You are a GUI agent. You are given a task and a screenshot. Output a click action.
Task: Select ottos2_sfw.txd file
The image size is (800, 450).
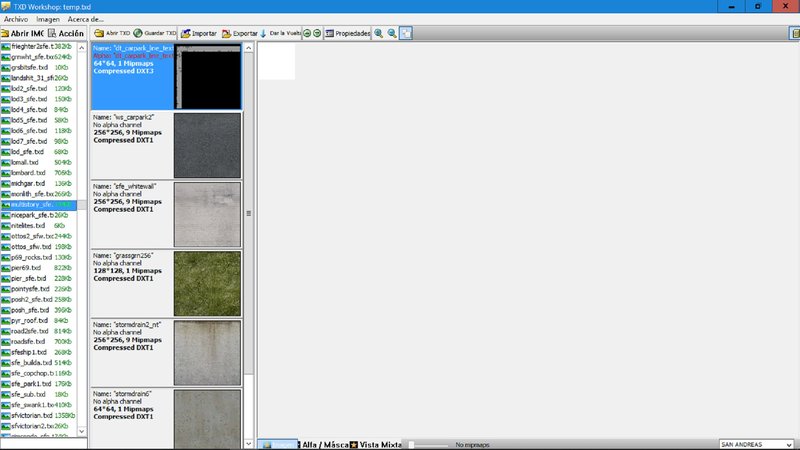(x=39, y=236)
